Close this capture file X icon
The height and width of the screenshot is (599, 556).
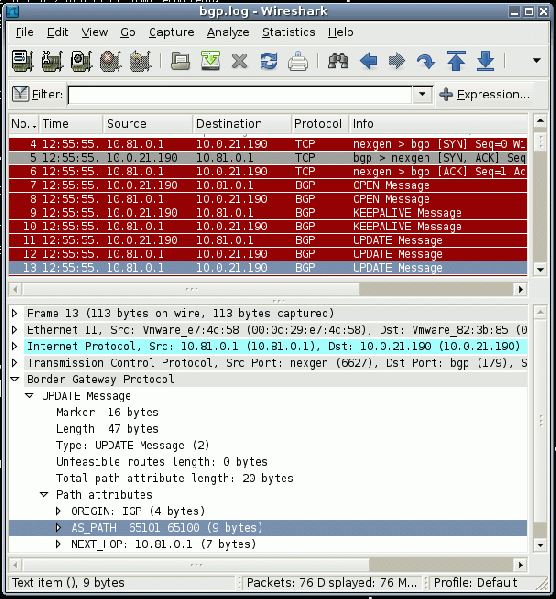coord(240,61)
